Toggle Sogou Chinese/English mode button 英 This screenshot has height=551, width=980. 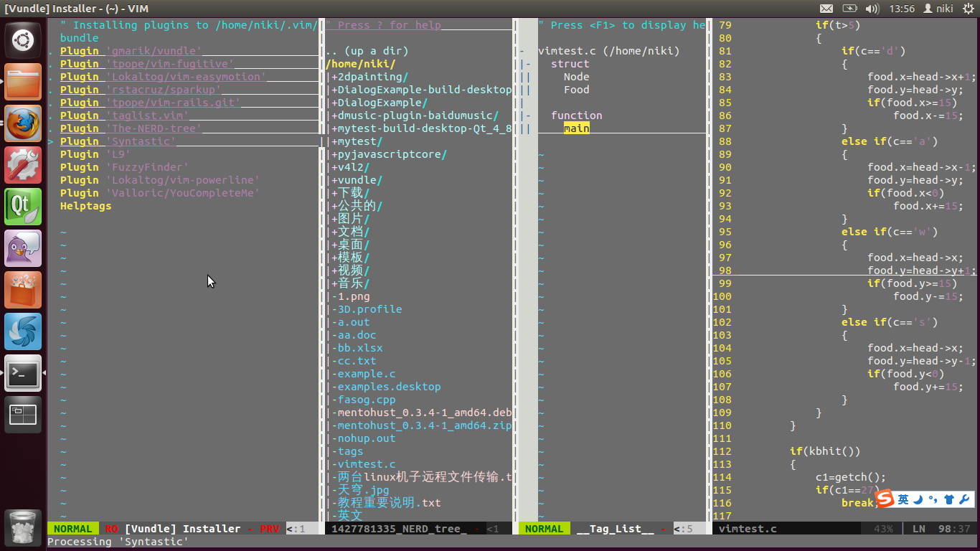pyautogui.click(x=903, y=499)
